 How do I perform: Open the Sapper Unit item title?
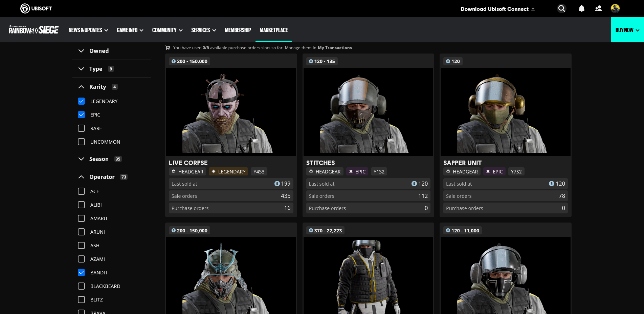click(x=462, y=163)
